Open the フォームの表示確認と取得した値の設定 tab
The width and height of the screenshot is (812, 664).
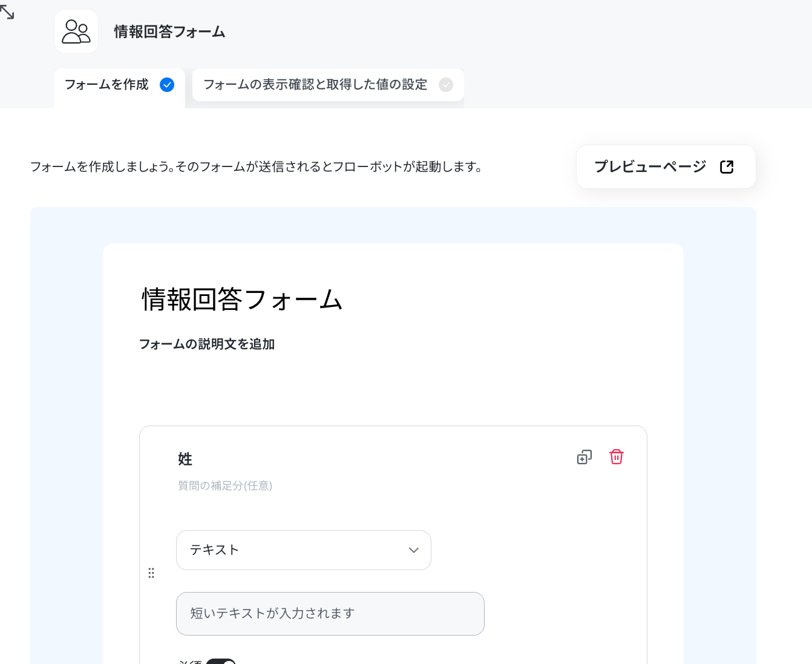pyautogui.click(x=328, y=85)
